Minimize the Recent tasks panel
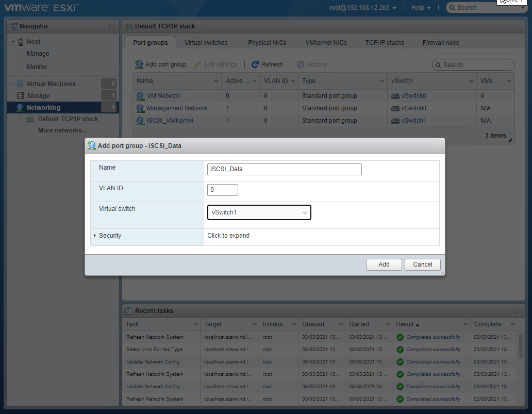532x414 pixels. point(517,311)
